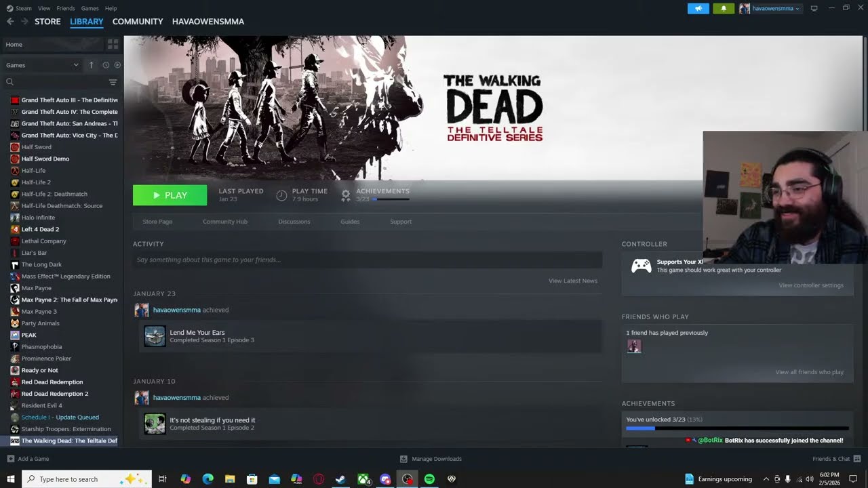Open the STORE tab

[47, 22]
